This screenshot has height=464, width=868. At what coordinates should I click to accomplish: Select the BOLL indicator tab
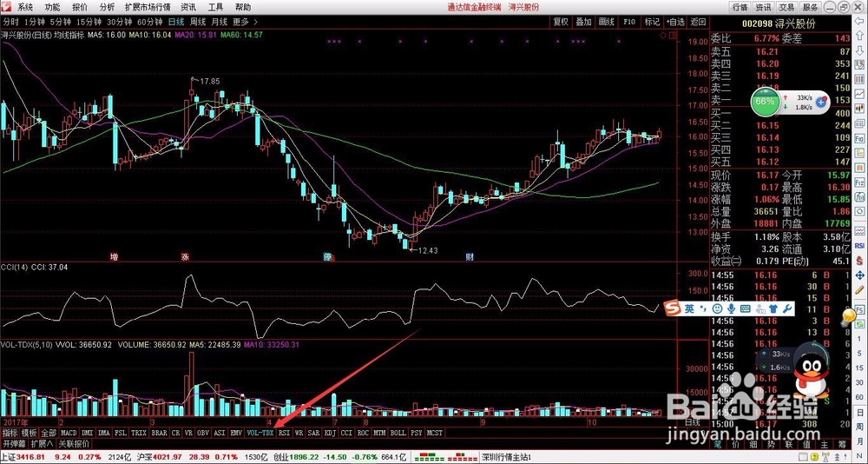click(398, 433)
